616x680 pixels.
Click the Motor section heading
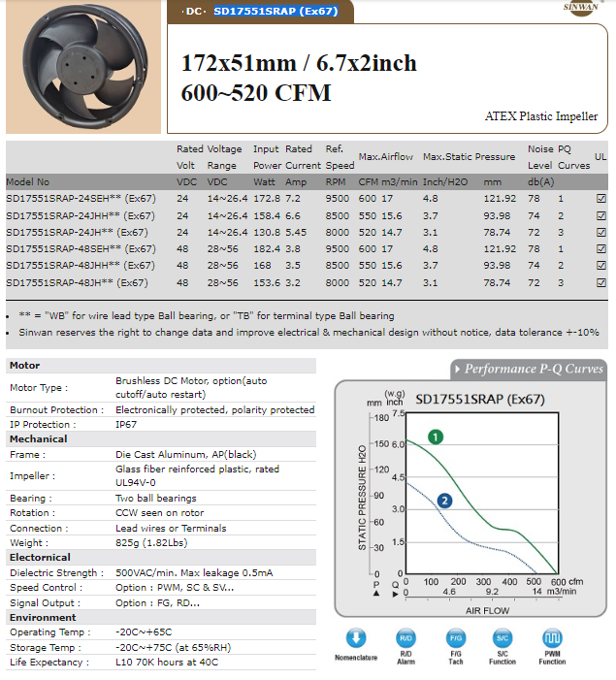24,366
